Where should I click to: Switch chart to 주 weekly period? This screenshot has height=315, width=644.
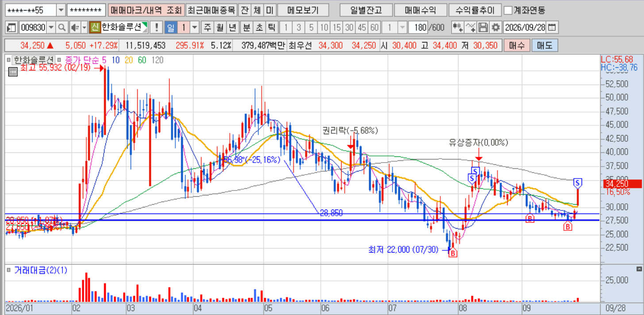[207, 28]
